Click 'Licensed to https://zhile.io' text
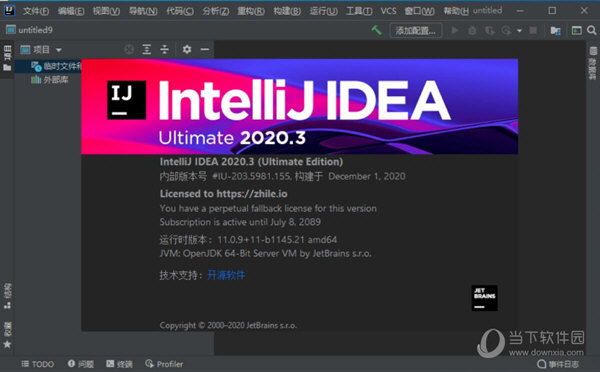 [x=223, y=194]
